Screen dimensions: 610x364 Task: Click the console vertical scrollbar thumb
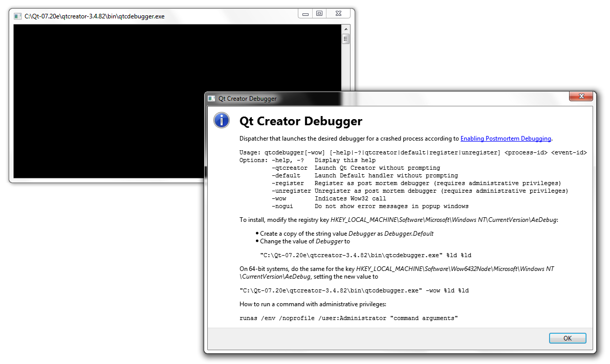click(345, 39)
